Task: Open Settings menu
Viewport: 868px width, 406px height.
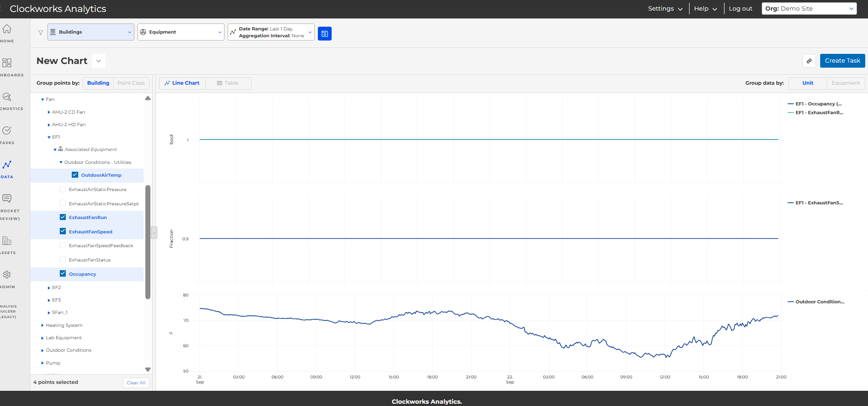Action: click(x=665, y=9)
